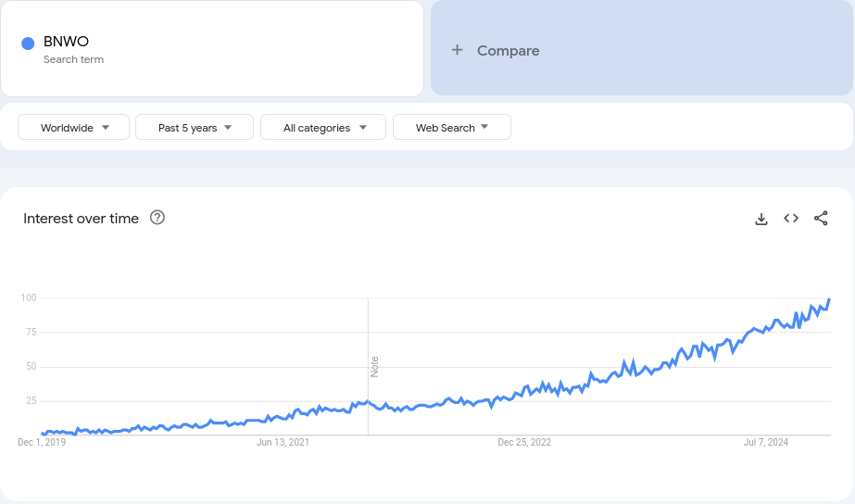The height and width of the screenshot is (504, 855).
Task: Add a comparison term via Compare
Action: 508,51
